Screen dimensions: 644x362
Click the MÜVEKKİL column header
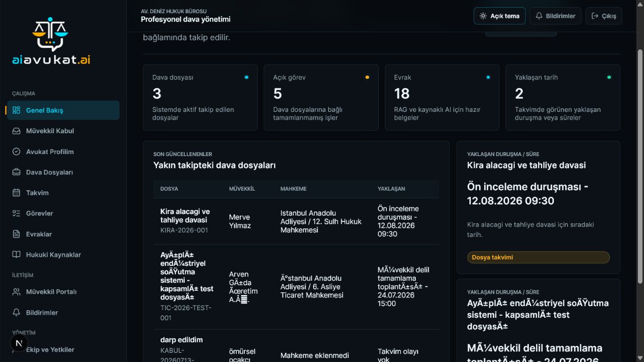[x=242, y=189]
